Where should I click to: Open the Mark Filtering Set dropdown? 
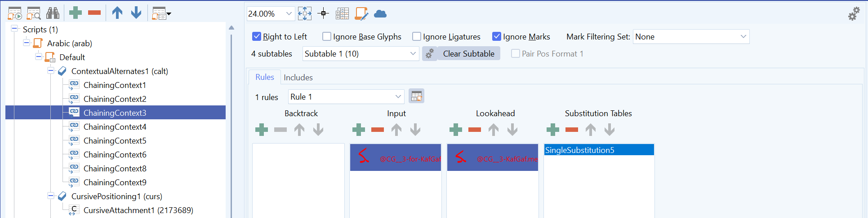point(691,37)
